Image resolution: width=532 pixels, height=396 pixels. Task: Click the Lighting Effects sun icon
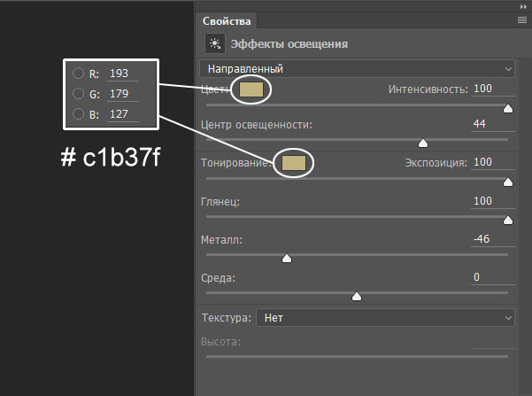coord(214,43)
